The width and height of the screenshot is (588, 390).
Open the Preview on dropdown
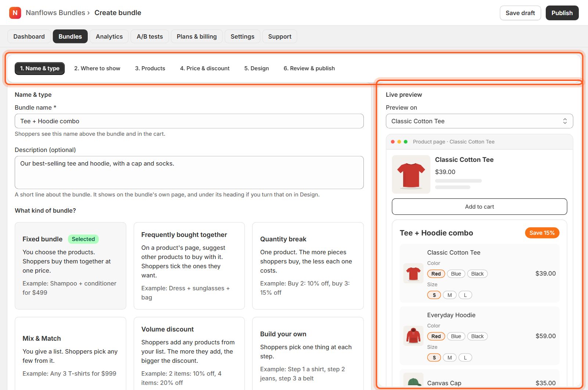(479, 121)
